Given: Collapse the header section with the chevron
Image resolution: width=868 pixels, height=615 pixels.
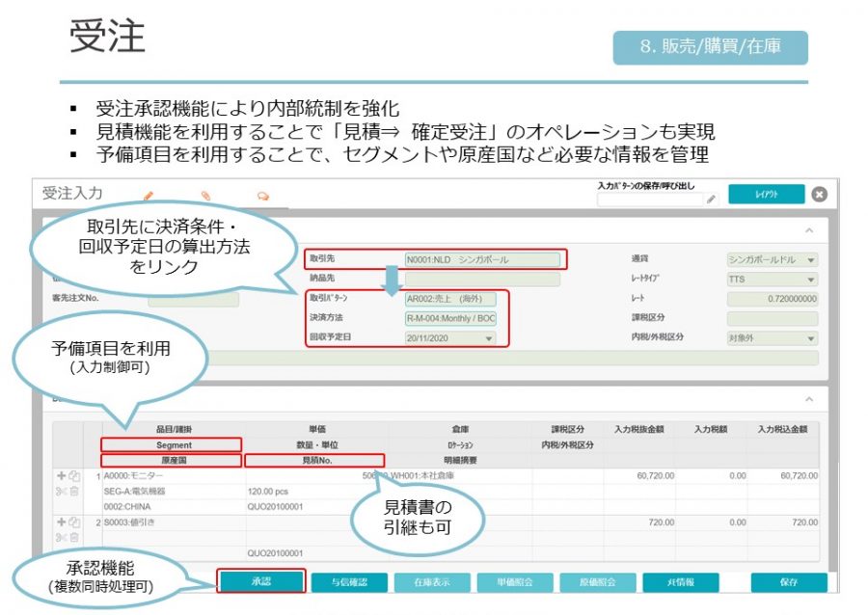Looking at the screenshot, I should point(808,231).
